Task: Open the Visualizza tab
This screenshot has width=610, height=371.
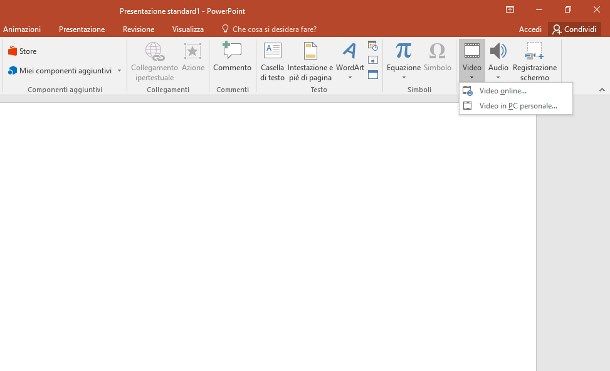Action: tap(188, 29)
